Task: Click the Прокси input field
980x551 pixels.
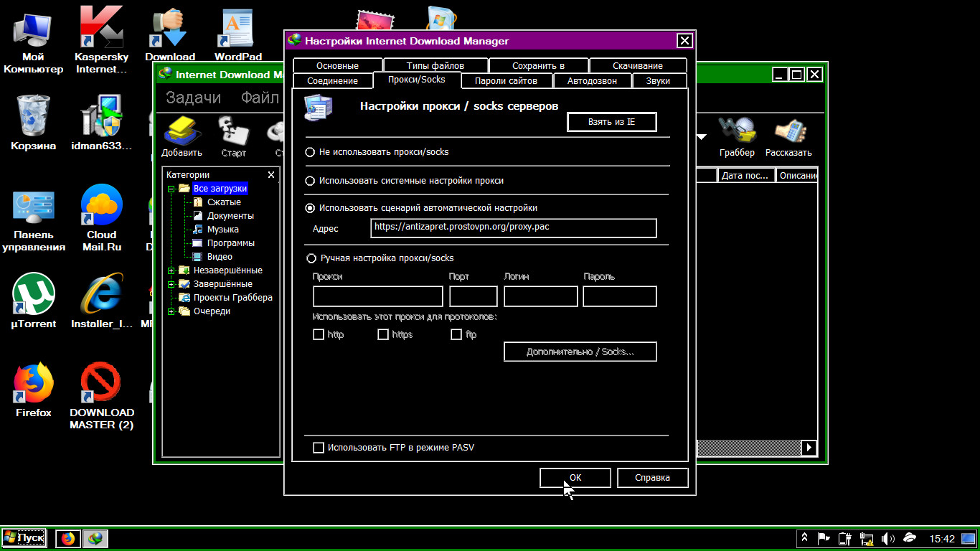Action: pyautogui.click(x=378, y=296)
